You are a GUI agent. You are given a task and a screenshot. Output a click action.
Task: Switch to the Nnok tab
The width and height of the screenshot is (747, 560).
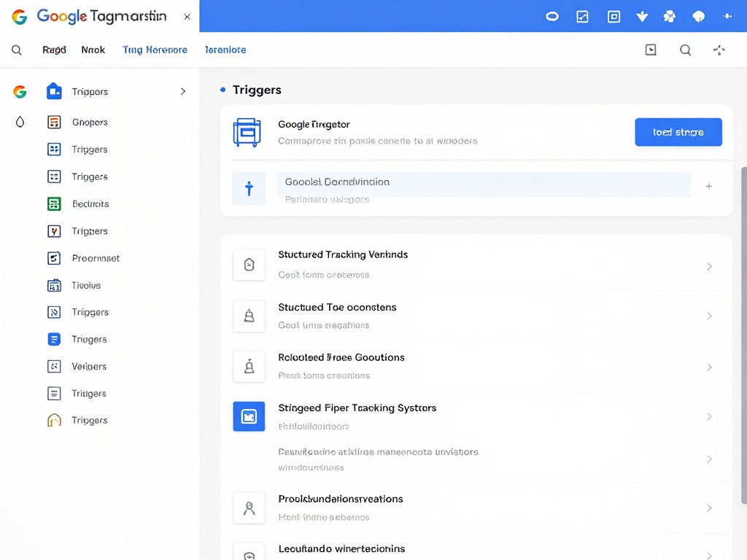click(x=93, y=50)
